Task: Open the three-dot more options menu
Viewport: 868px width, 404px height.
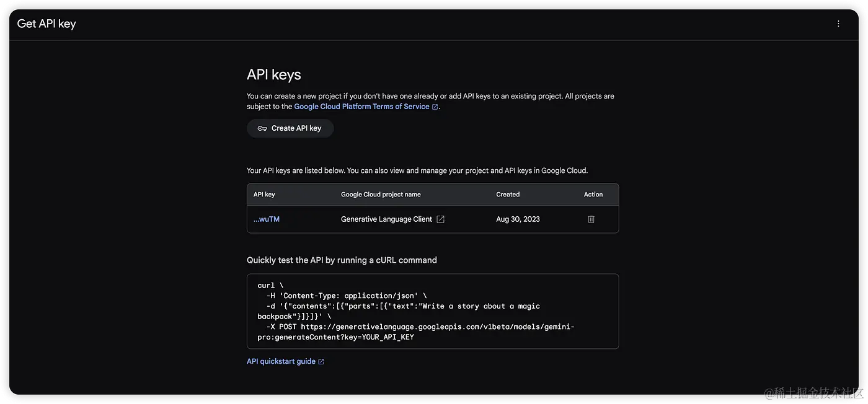Action: 838,24
